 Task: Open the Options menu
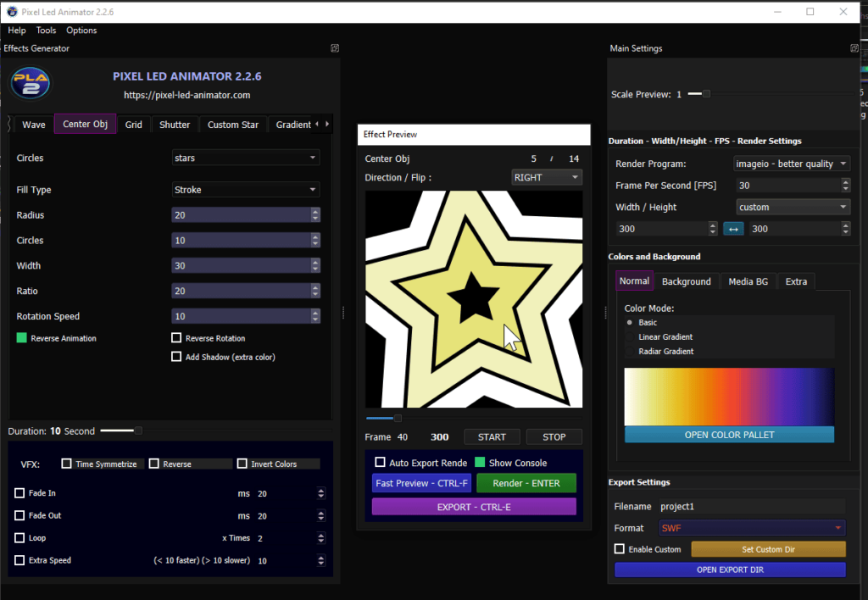[x=81, y=30]
